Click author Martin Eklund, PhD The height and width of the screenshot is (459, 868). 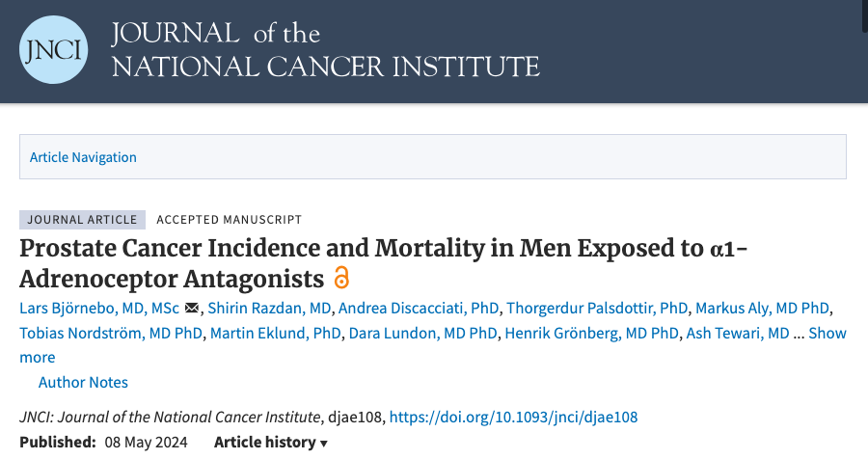(x=276, y=333)
